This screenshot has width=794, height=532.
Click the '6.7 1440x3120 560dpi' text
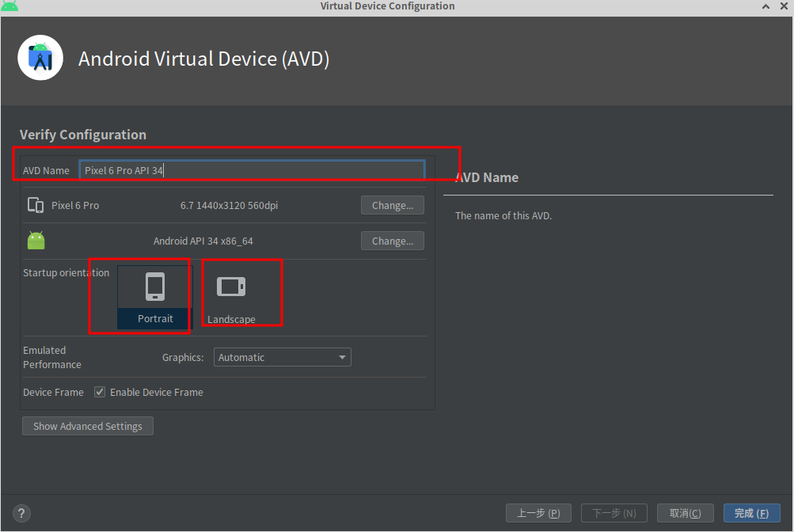click(229, 205)
